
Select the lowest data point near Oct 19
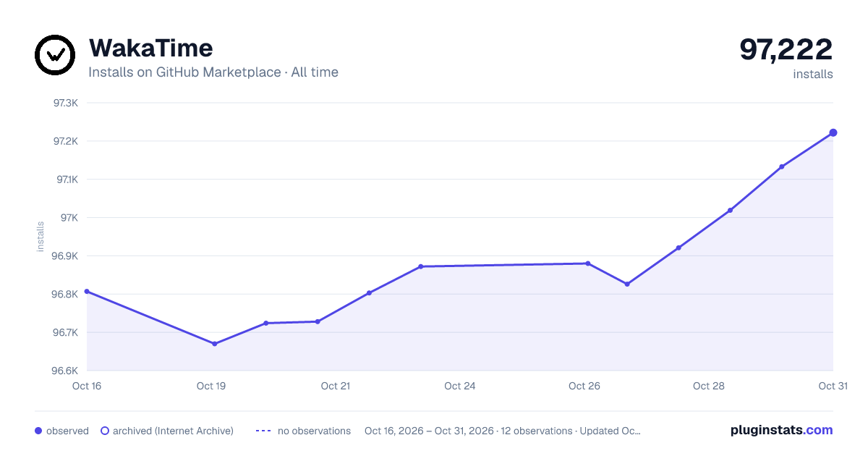pyautogui.click(x=214, y=344)
